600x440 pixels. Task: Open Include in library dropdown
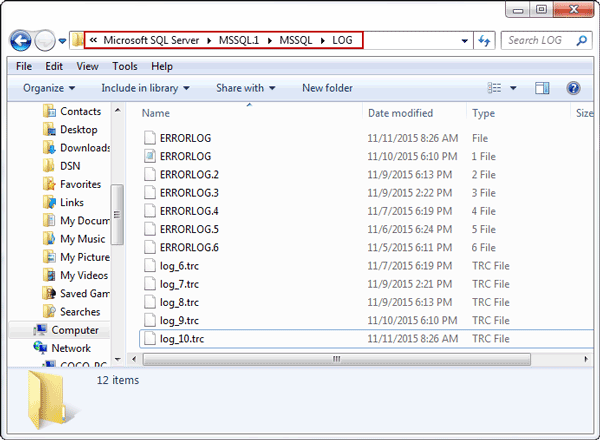pos(145,88)
